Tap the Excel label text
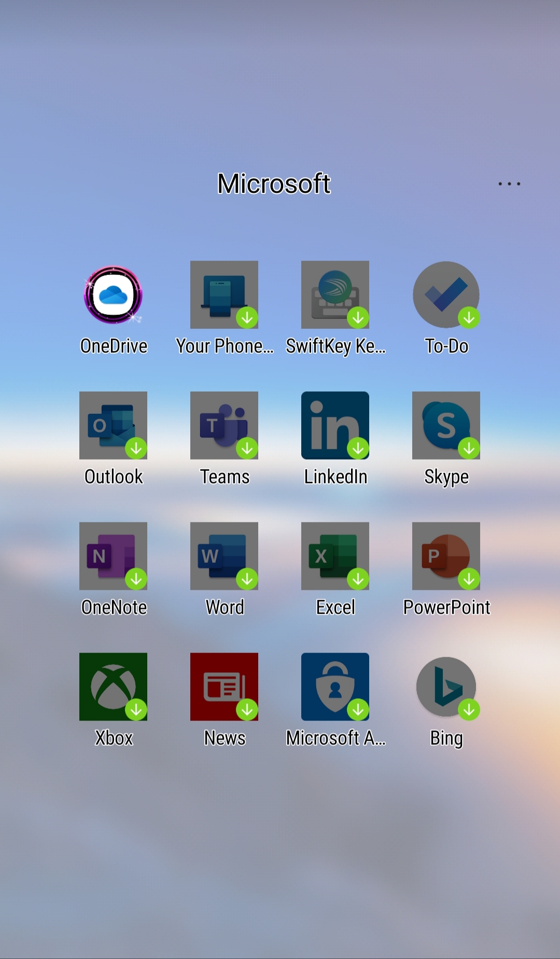 pyautogui.click(x=335, y=607)
